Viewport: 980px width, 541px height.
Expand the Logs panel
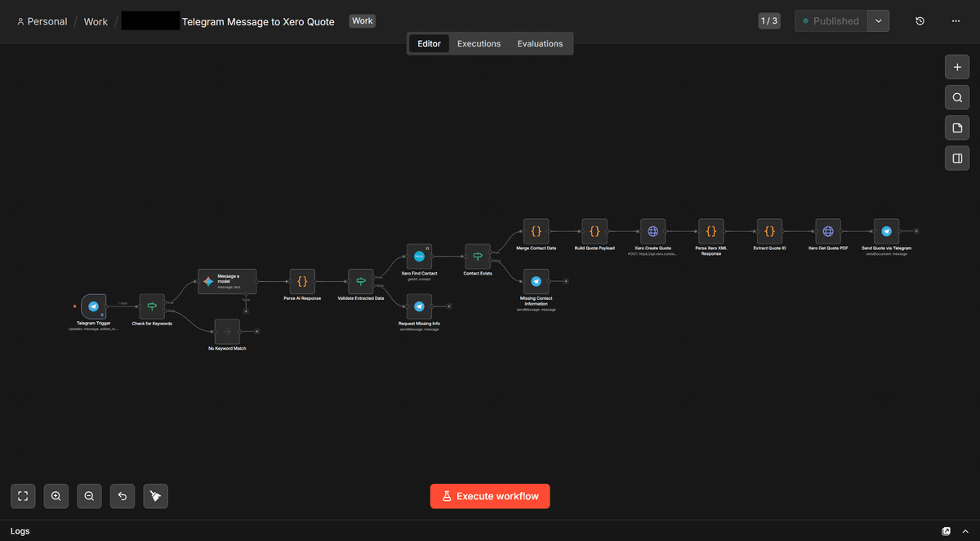click(x=964, y=531)
